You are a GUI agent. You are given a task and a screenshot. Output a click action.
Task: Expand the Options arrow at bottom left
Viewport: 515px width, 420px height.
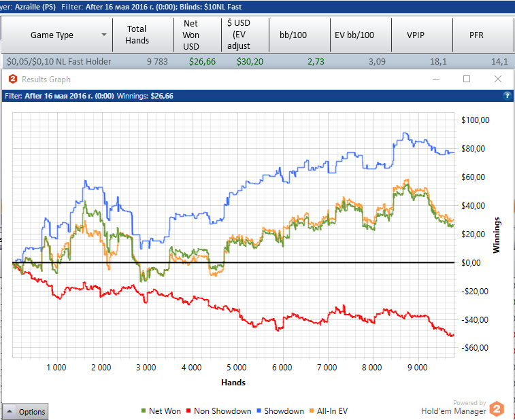10,411
